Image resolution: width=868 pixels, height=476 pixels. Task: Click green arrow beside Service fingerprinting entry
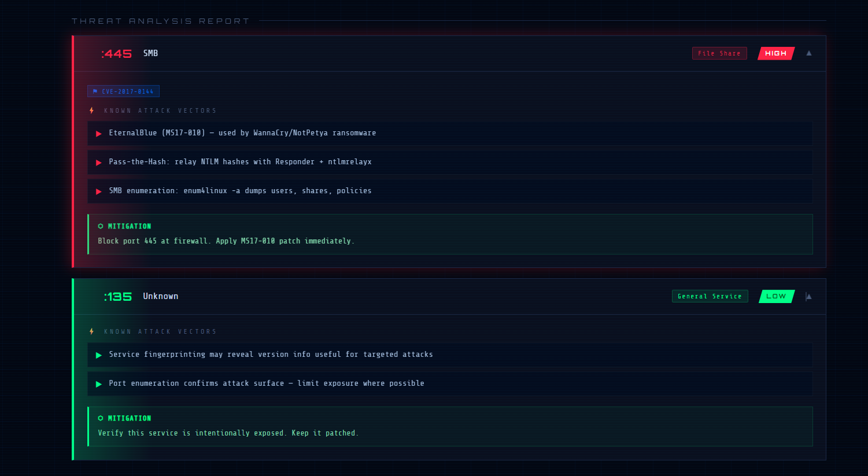[99, 355]
